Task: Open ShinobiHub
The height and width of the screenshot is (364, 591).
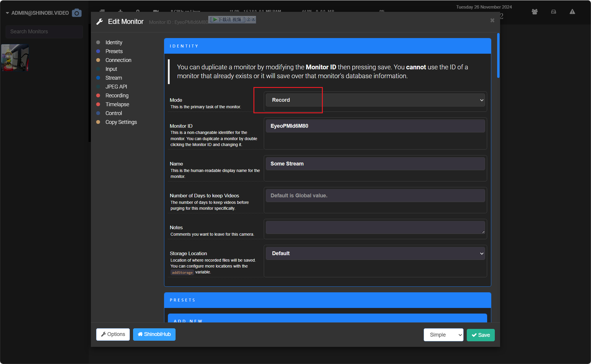Action: [154, 334]
